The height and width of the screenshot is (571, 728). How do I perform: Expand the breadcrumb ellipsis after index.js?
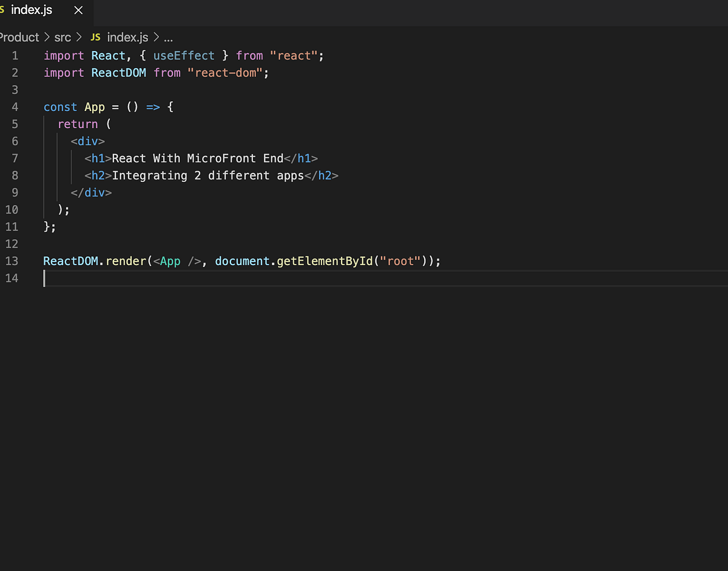[167, 37]
